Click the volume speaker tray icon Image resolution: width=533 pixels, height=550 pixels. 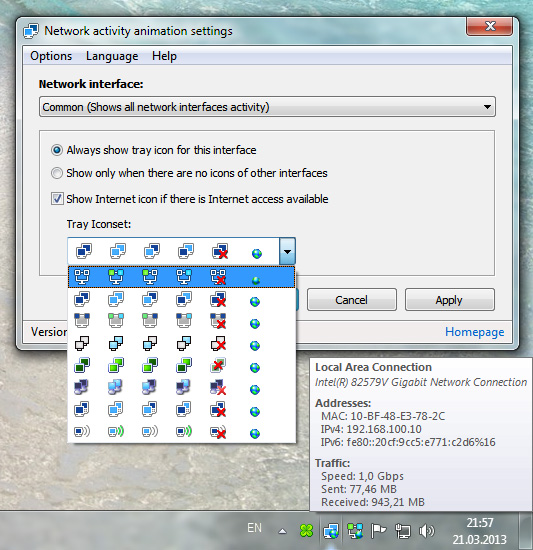point(426,531)
